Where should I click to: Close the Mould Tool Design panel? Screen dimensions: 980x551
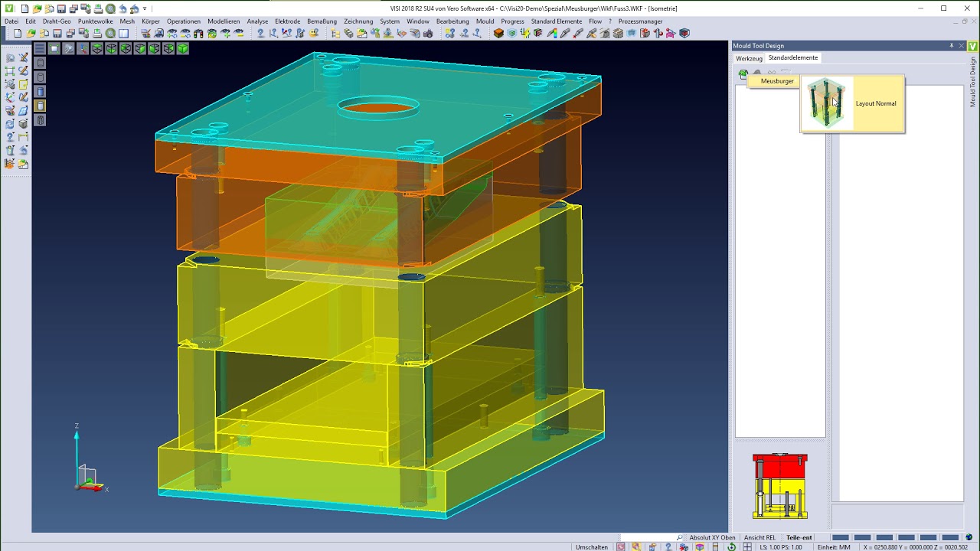click(x=962, y=46)
